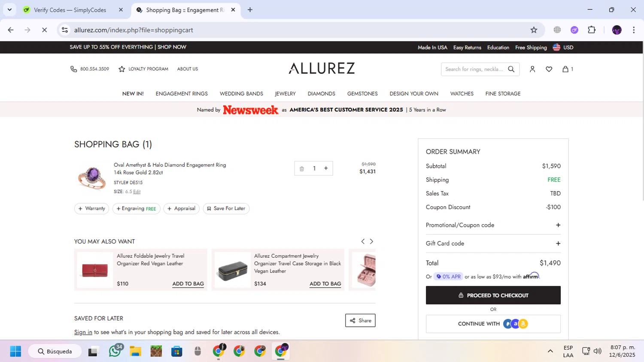The width and height of the screenshot is (644, 362).
Task: Add free Engraving to the ring
Action: tap(137, 209)
